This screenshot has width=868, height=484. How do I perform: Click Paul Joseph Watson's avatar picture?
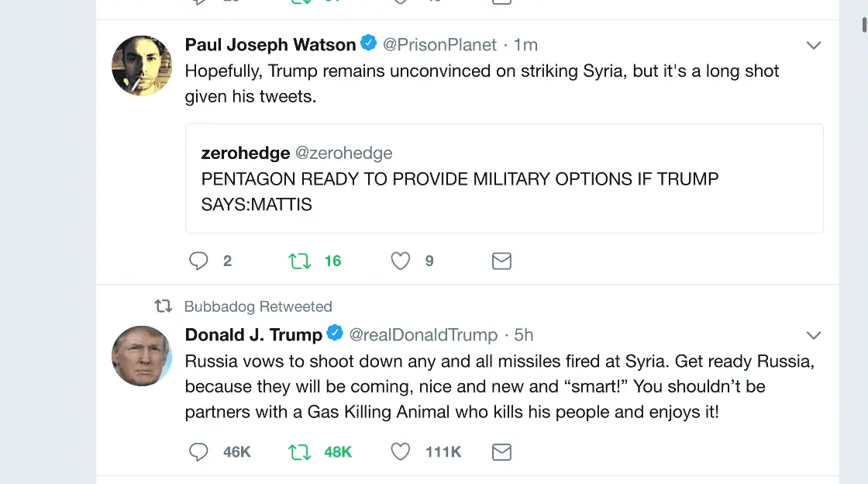(142, 66)
